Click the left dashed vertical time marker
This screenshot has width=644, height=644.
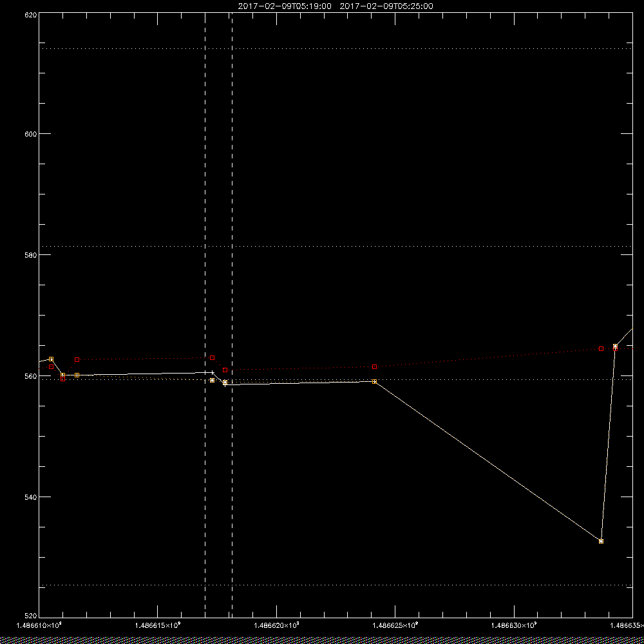[205, 315]
